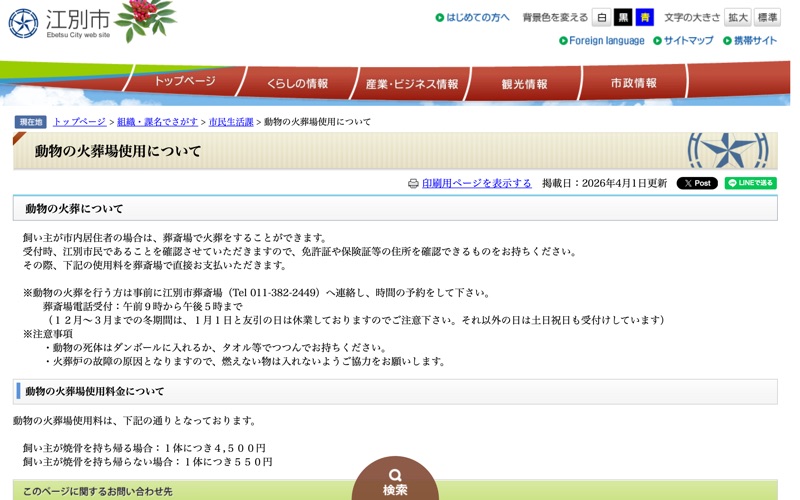Screen dimensions: 800x500
Task: Click the トップページ breadcrumb link
Action: 80,122
